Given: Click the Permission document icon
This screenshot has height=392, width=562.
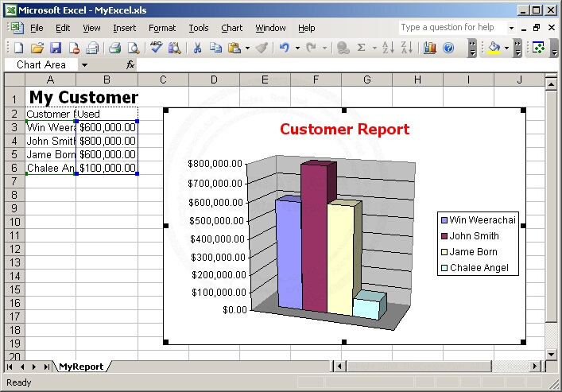Looking at the screenshot, I should click(x=74, y=48).
